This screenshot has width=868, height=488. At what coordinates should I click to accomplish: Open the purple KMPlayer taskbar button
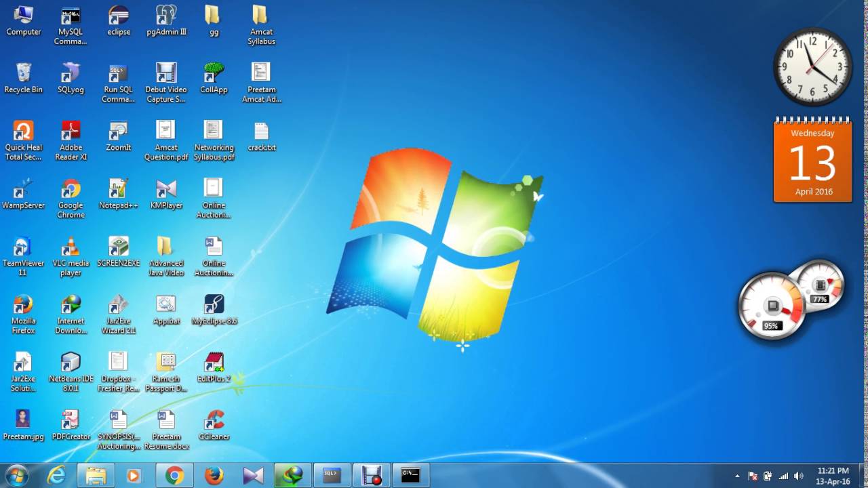pyautogui.click(x=253, y=476)
